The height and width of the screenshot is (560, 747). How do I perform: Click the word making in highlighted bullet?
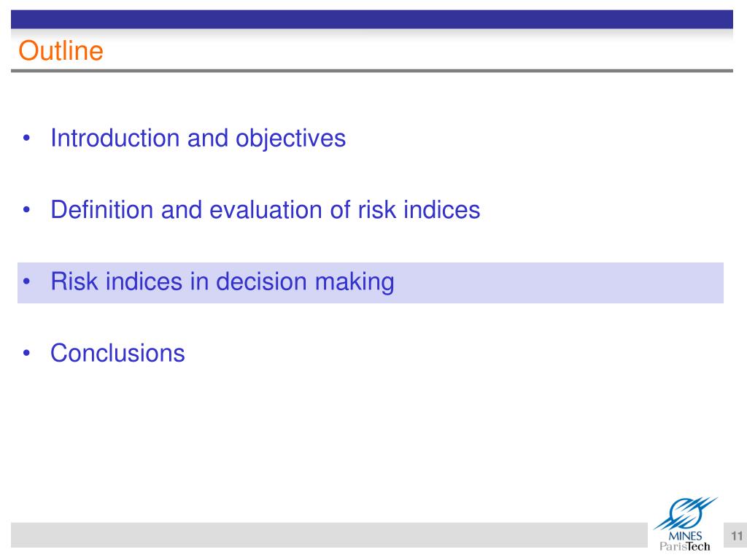(x=355, y=282)
